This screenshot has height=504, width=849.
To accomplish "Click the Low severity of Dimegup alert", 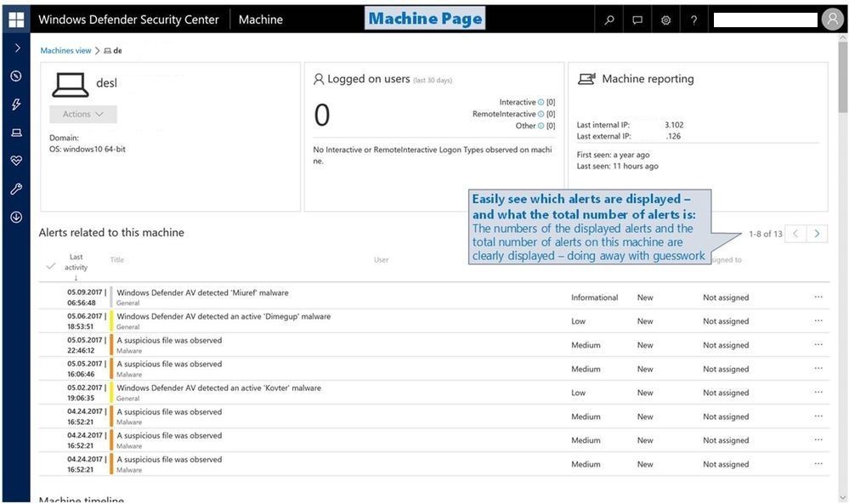I will click(578, 321).
